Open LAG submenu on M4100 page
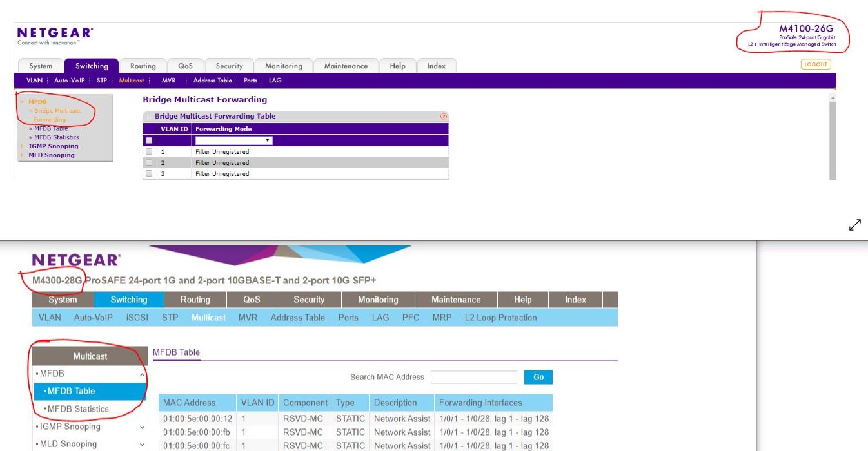The width and height of the screenshot is (868, 451). [x=275, y=81]
